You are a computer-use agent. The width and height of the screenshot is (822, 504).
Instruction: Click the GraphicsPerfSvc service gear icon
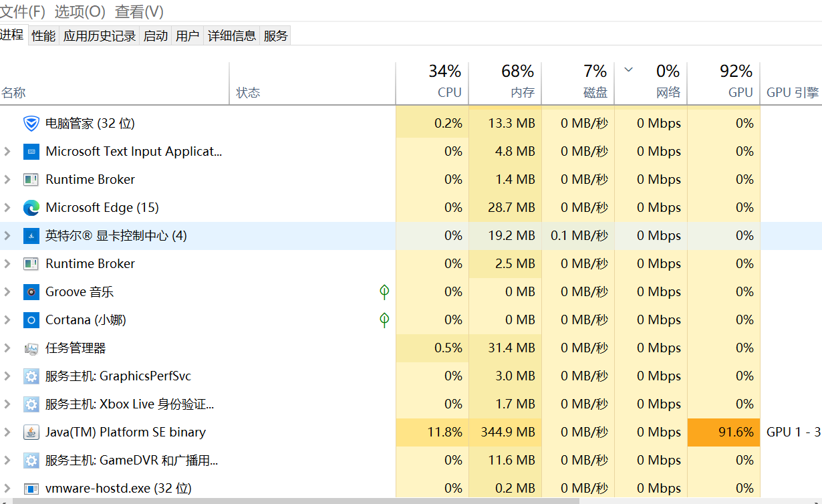(31, 376)
